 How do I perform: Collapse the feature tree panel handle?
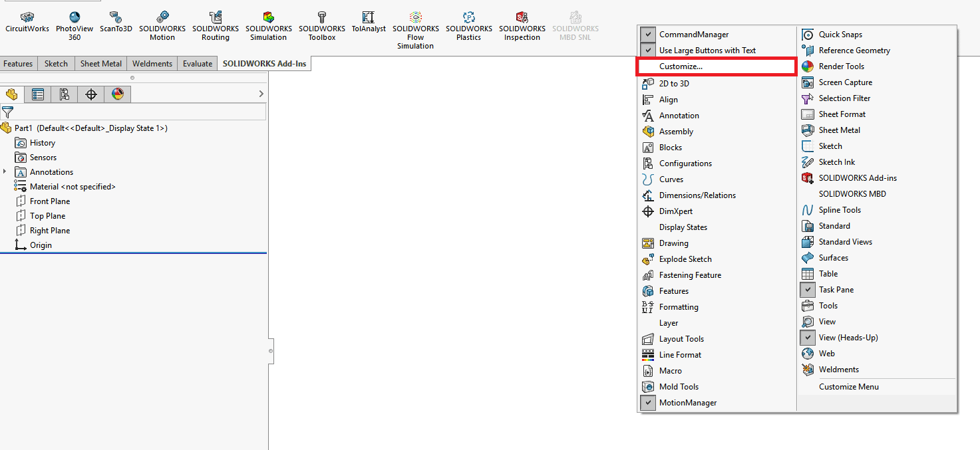pos(271,350)
